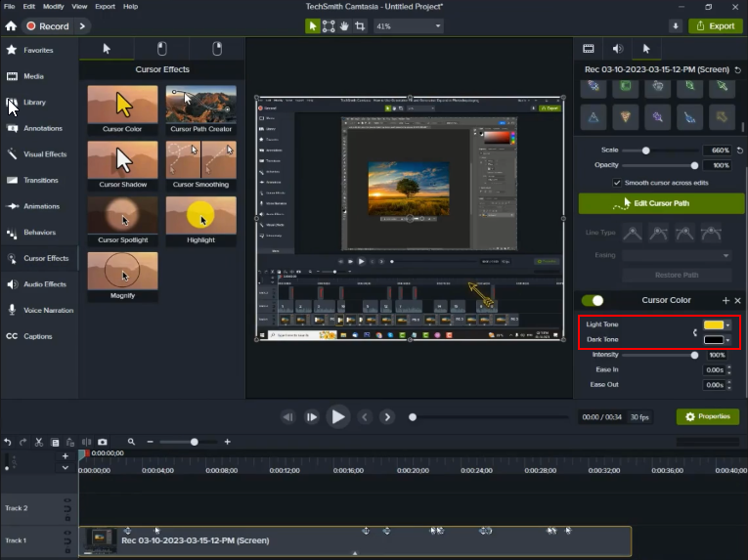The image size is (748, 560).
Task: Uncheck Smooth cursor across edits
Action: point(617,183)
